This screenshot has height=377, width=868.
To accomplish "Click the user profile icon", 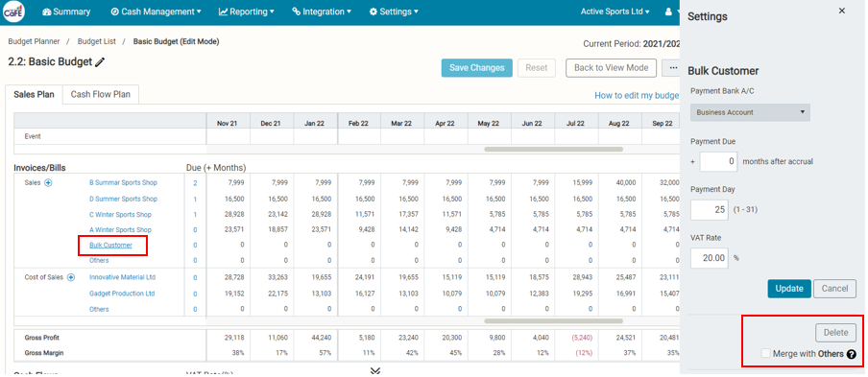I will tap(668, 12).
